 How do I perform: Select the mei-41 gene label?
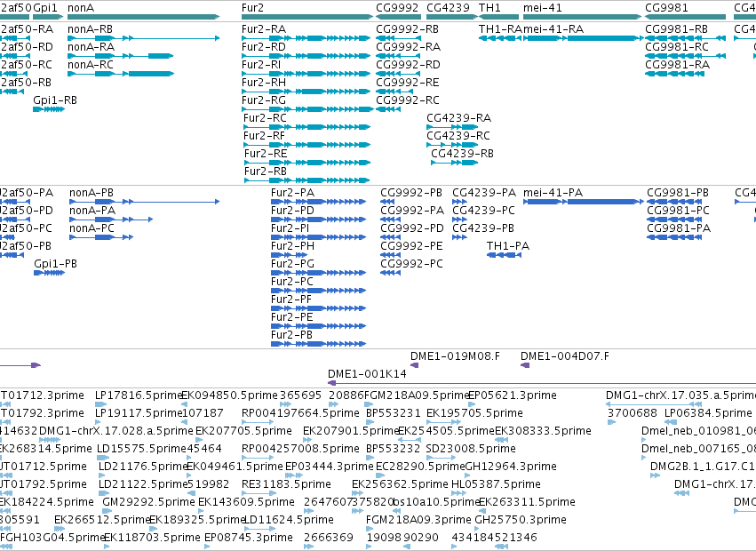543,8
